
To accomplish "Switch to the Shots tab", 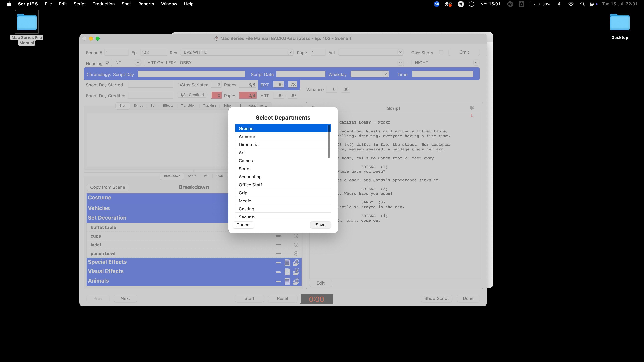I will (x=192, y=176).
